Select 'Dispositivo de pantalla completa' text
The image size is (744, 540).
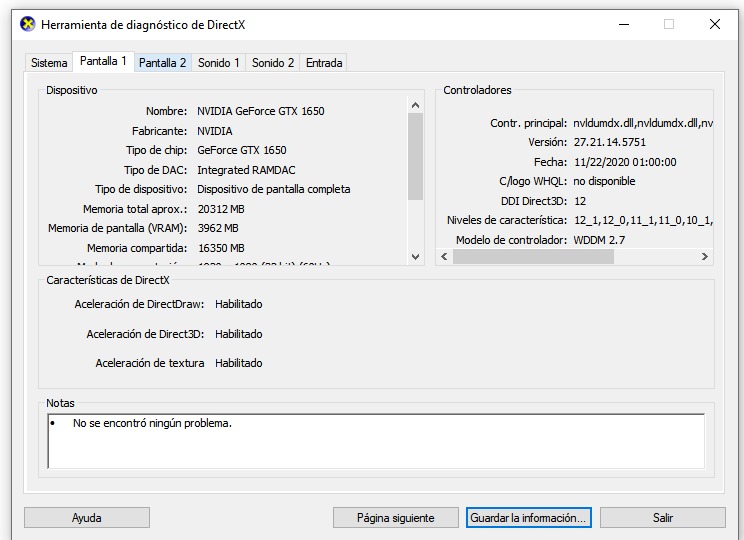click(x=274, y=189)
